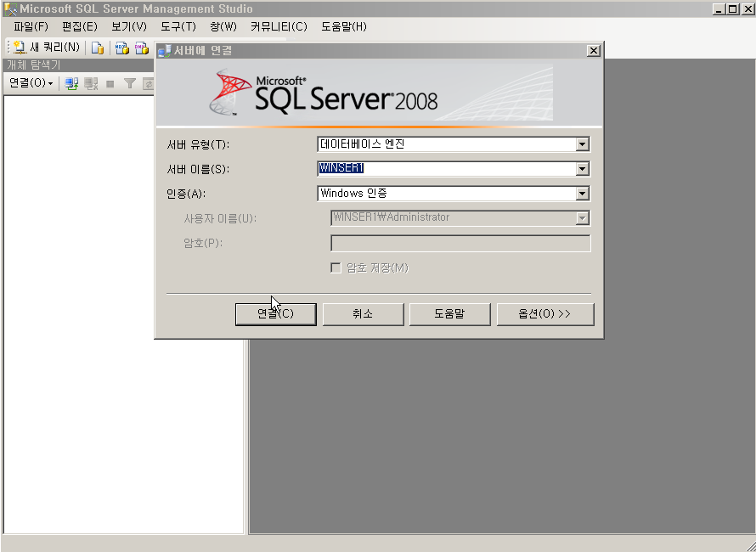
Task: Expand the 인증 dropdown arrow
Action: coord(582,194)
